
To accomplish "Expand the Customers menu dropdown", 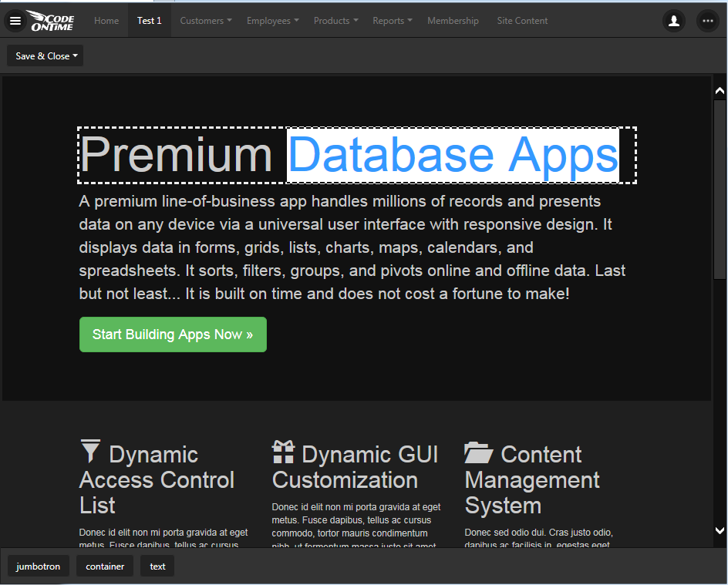I will point(206,21).
